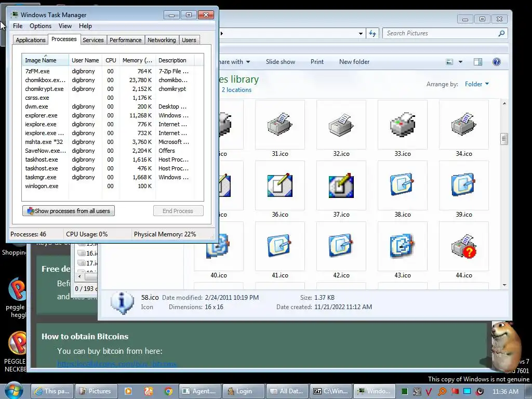Toggle the preview pane icon in Pictures window
Image resolution: width=532 pixels, height=399 pixels.
478,62
